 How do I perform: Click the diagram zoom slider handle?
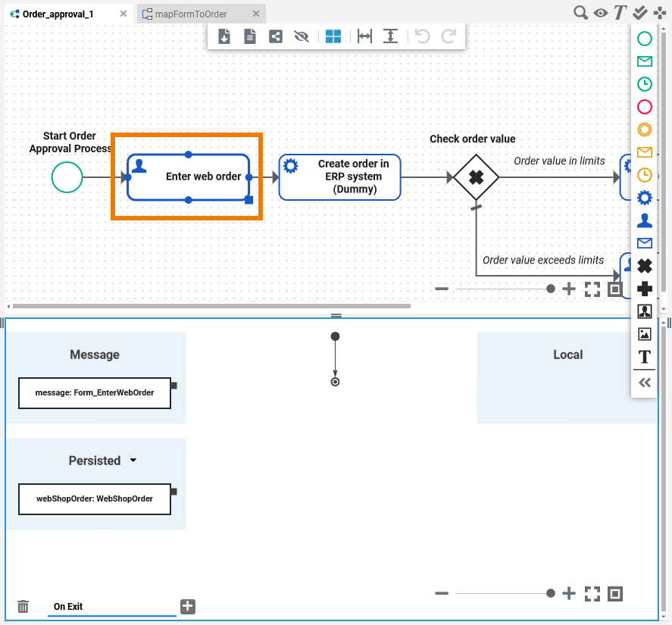click(x=551, y=289)
